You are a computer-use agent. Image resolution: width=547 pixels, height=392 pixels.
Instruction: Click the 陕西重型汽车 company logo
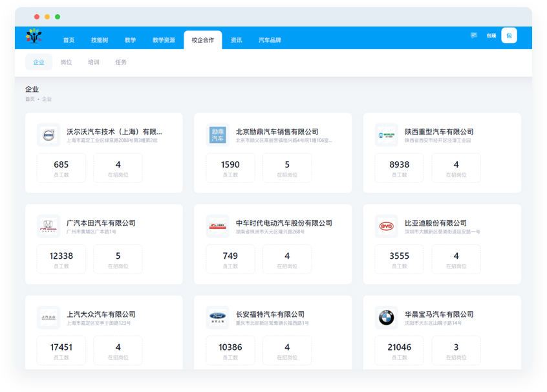coord(387,135)
